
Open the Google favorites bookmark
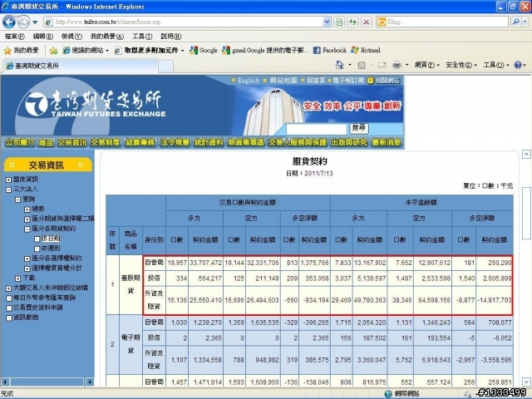point(204,51)
